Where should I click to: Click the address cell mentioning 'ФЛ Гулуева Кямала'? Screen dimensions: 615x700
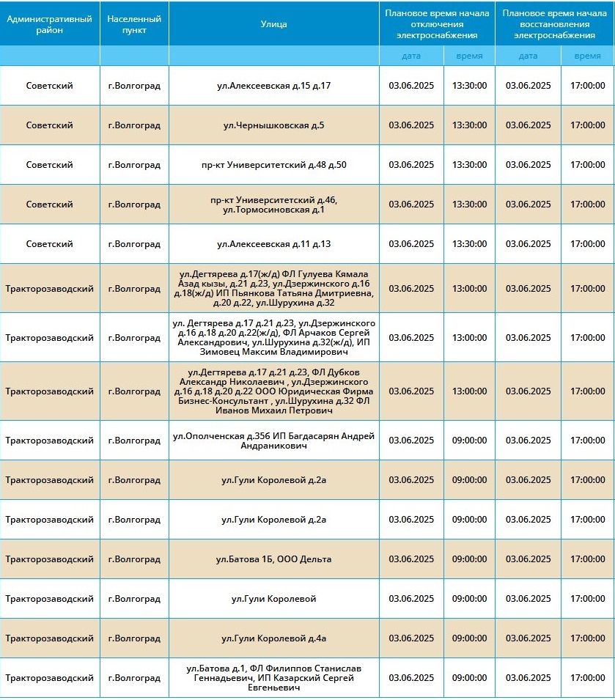click(x=273, y=288)
